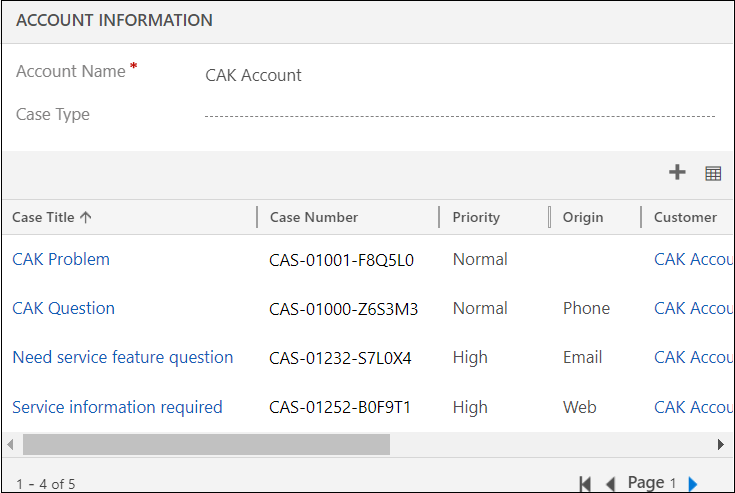This screenshot has height=493, width=735.
Task: Go to the previous page arrow
Action: pyautogui.click(x=610, y=484)
